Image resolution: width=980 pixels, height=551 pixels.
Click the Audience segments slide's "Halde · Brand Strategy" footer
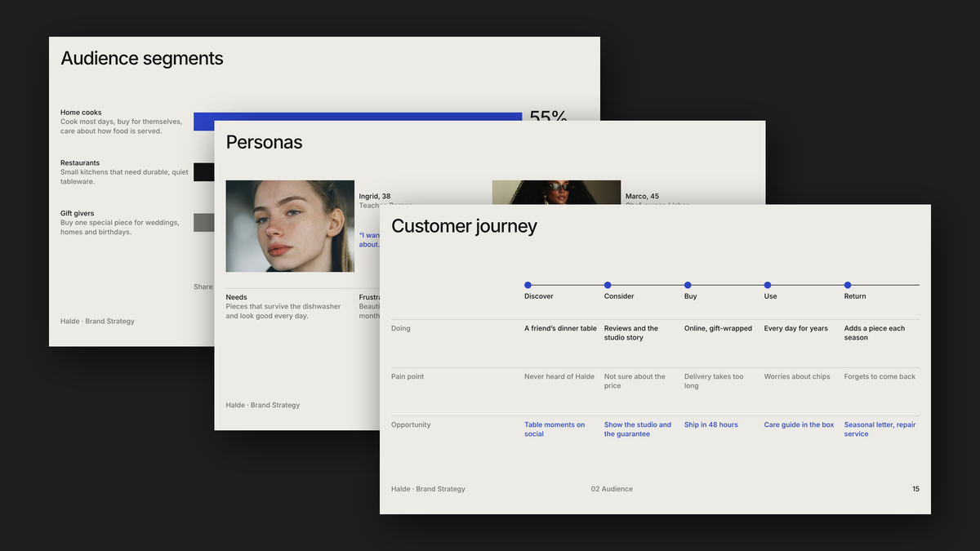(x=97, y=321)
